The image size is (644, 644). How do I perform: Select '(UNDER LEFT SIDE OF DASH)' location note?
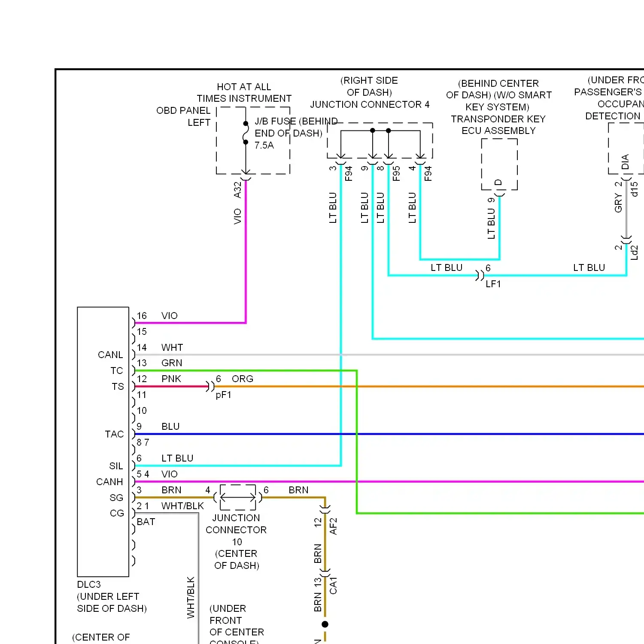[112, 603]
